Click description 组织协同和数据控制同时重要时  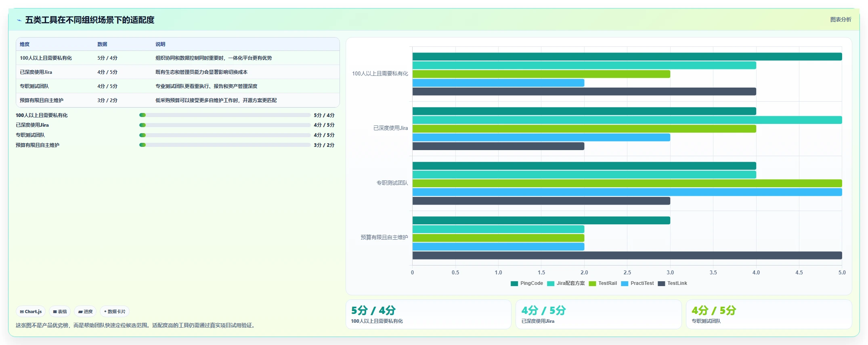click(214, 58)
